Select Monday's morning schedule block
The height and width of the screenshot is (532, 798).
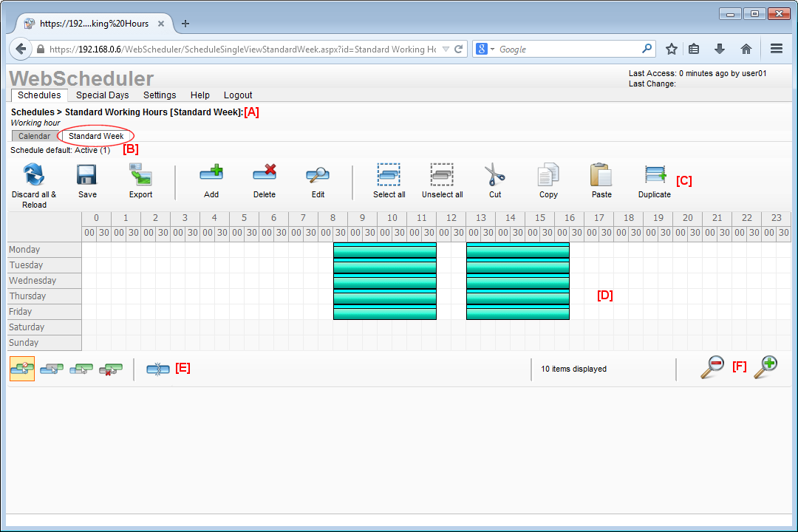[x=384, y=250]
